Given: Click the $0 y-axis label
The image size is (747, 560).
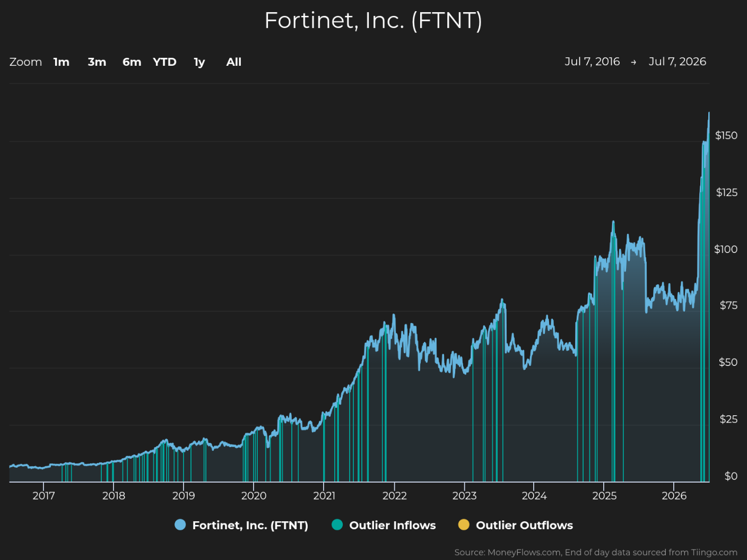Looking at the screenshot, I should click(731, 476).
